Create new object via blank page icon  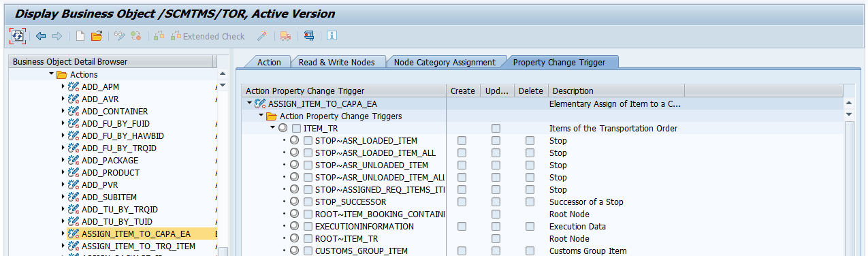click(x=80, y=36)
